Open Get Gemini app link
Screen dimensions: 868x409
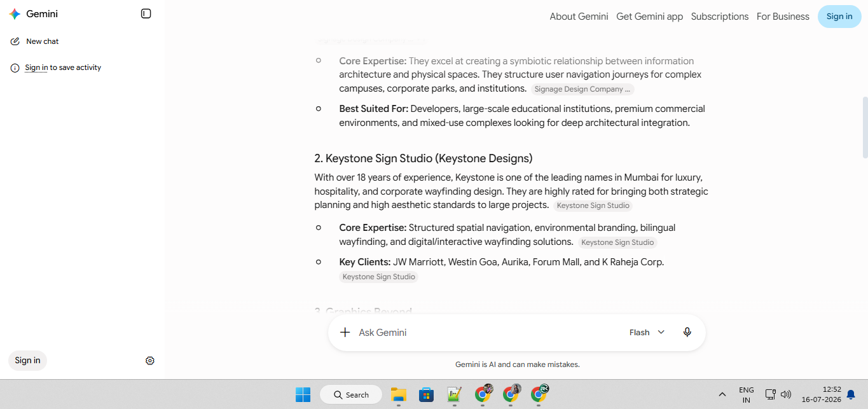(x=649, y=17)
